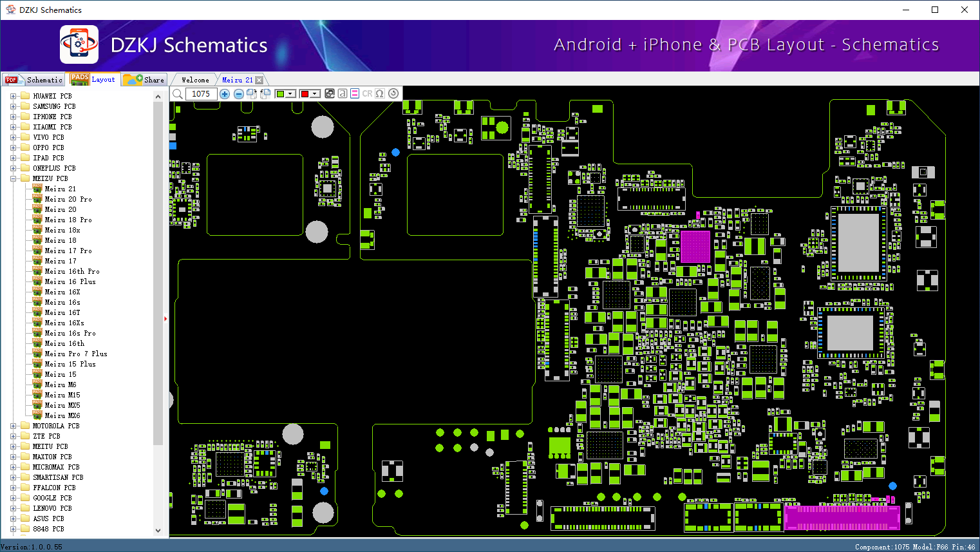Click the file icon beside Meizu 17
The height and width of the screenshot is (552, 980).
coord(37,261)
